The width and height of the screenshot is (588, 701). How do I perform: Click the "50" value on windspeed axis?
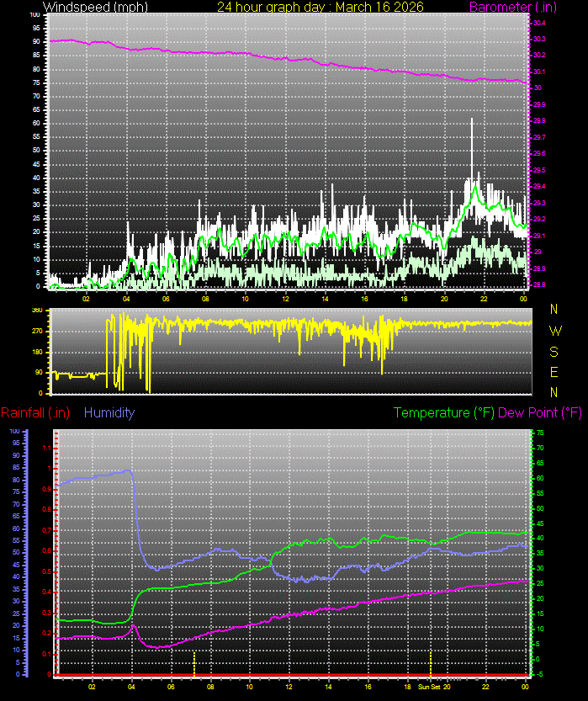click(36, 150)
